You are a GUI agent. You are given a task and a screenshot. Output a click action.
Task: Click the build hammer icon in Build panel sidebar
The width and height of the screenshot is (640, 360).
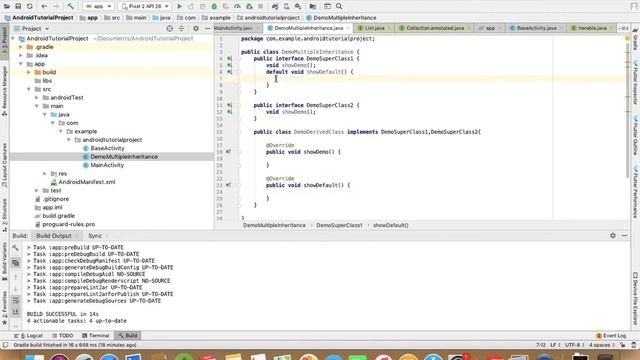(16, 248)
